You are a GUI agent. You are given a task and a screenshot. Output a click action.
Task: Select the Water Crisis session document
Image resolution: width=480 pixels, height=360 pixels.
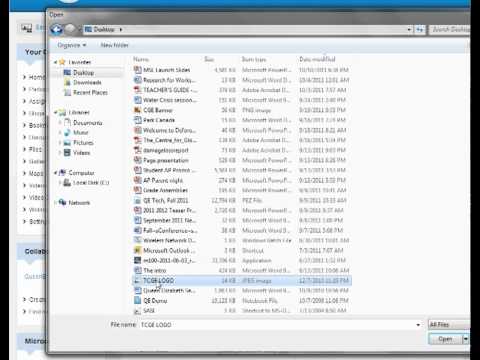[x=241, y=100]
